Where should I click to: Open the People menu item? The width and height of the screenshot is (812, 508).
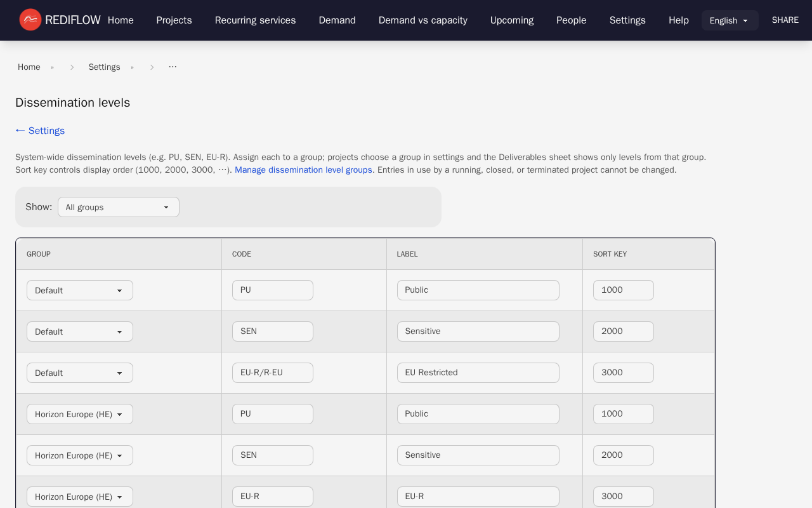(x=571, y=20)
